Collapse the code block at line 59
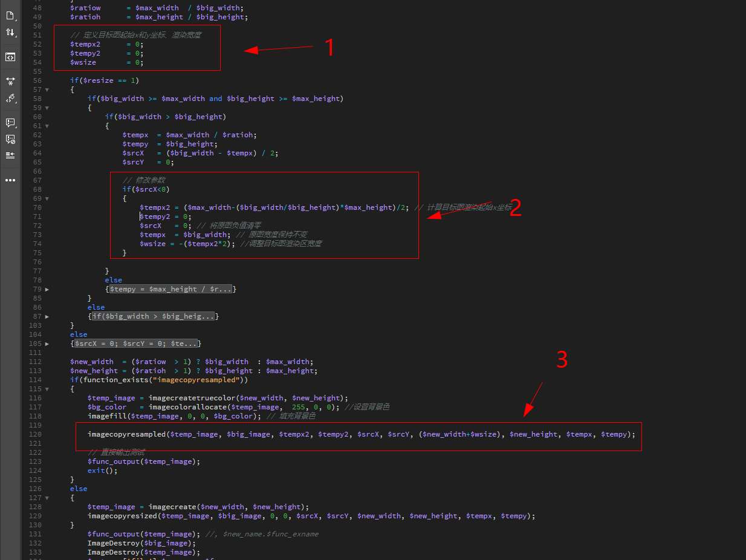This screenshot has width=746, height=560. click(47, 108)
